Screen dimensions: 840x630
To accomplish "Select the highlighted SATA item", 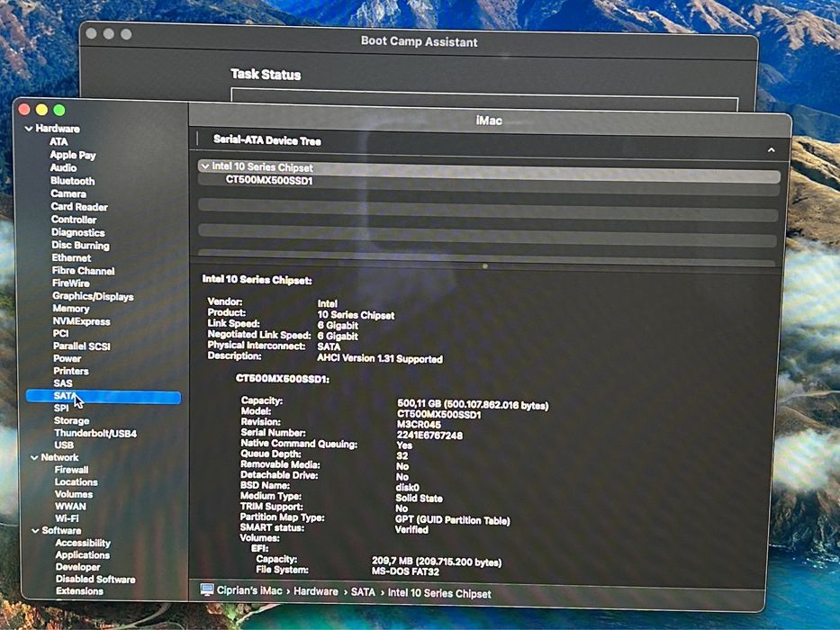I will coord(103,397).
